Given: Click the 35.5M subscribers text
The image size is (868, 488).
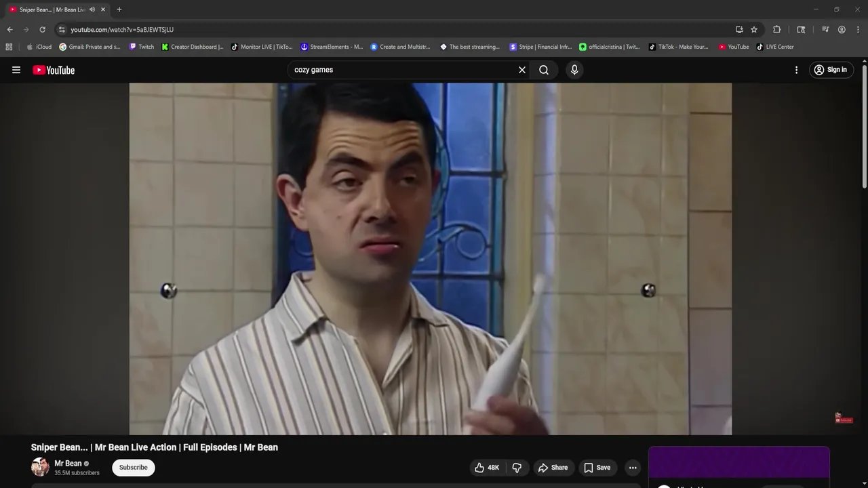Looking at the screenshot, I should click(77, 473).
